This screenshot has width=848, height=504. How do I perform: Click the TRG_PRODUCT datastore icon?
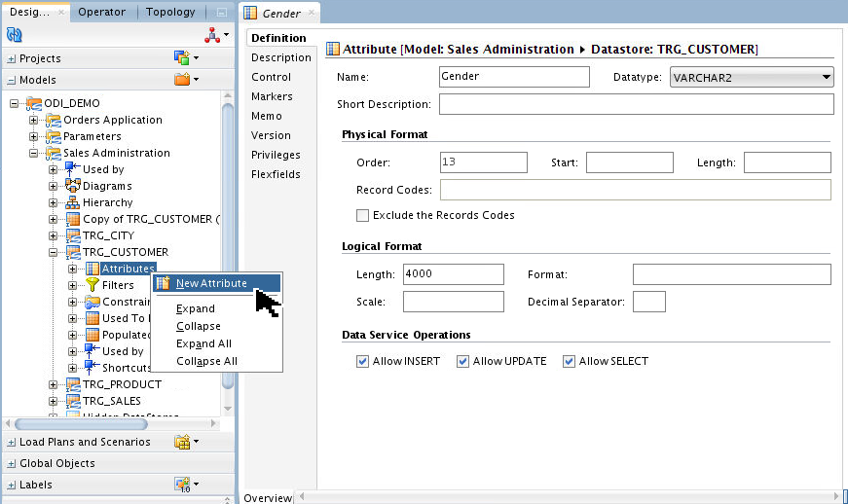(72, 384)
